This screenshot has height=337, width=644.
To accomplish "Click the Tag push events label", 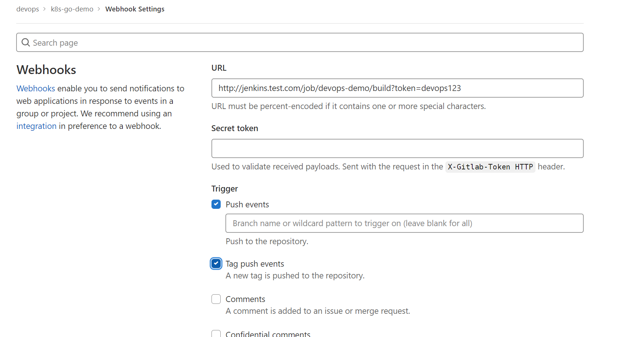I will 255,264.
